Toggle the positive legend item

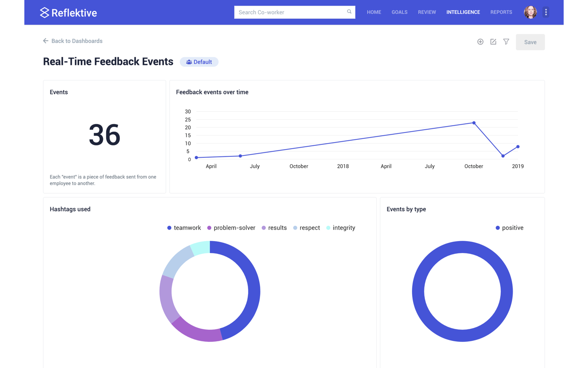509,228
